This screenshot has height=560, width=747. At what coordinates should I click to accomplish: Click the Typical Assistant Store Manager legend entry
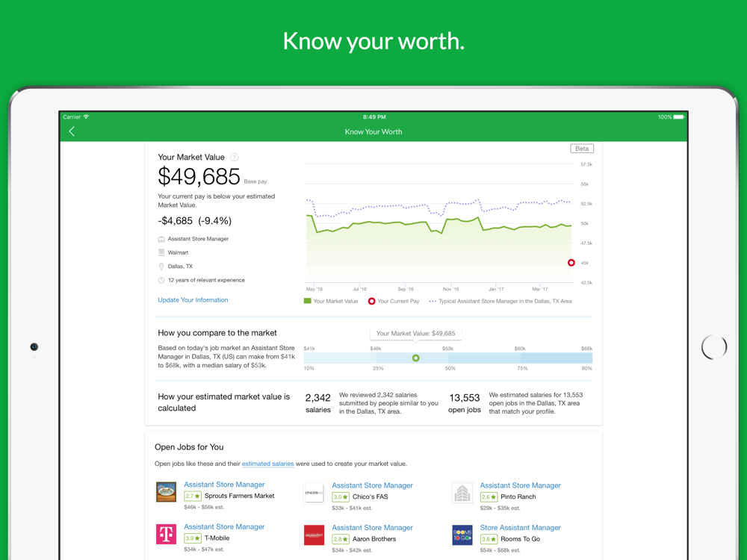click(500, 301)
